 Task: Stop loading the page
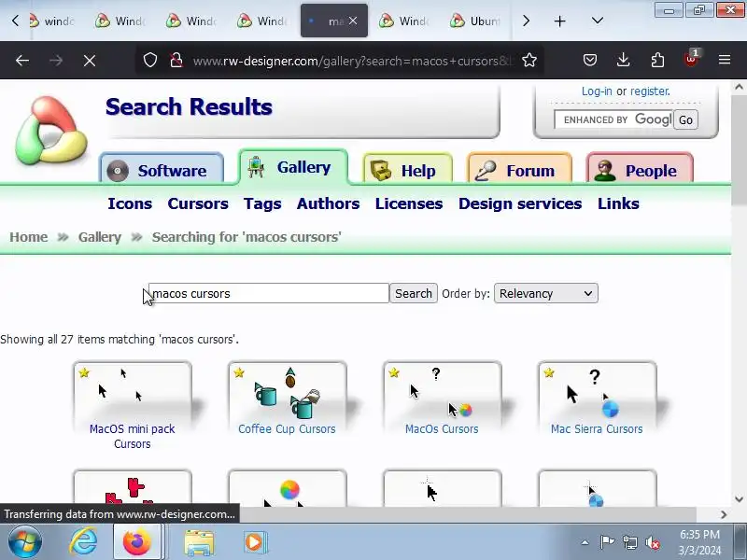(89, 61)
